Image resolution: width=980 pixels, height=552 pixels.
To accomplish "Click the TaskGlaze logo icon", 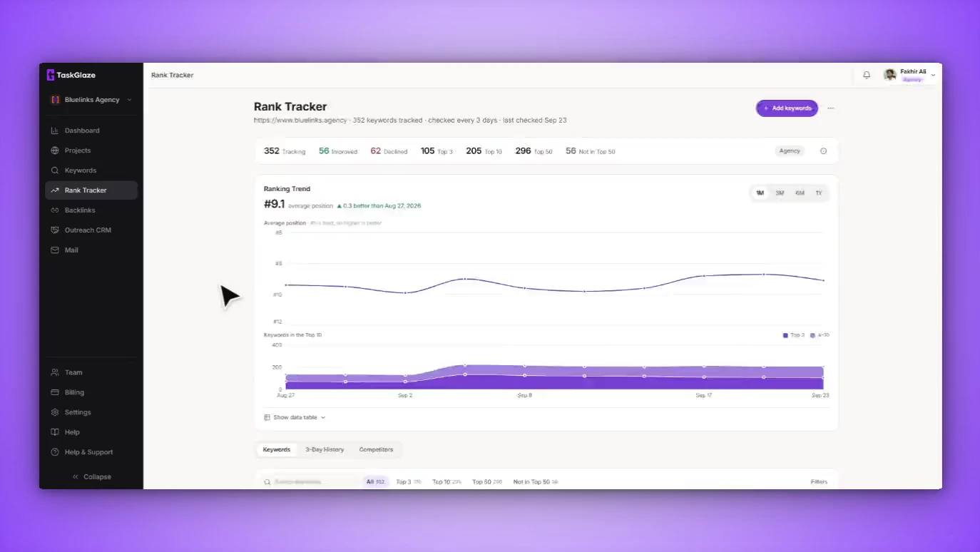I will (51, 75).
